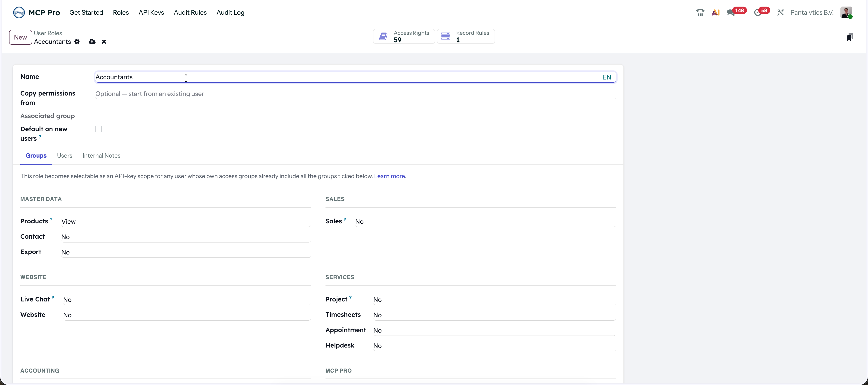Viewport: 868px width, 385px height.
Task: Click the New button
Action: [x=21, y=37]
